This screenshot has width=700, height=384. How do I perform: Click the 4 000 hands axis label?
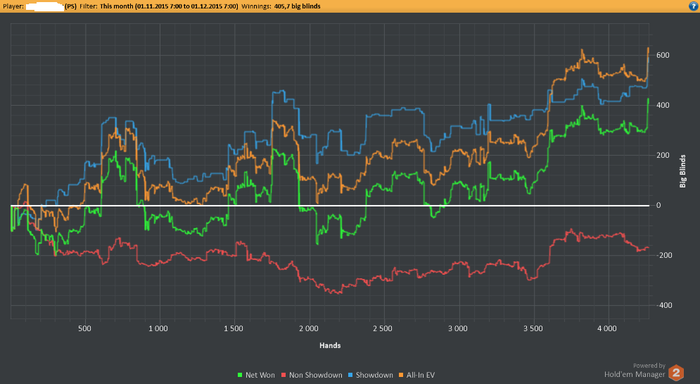click(607, 329)
